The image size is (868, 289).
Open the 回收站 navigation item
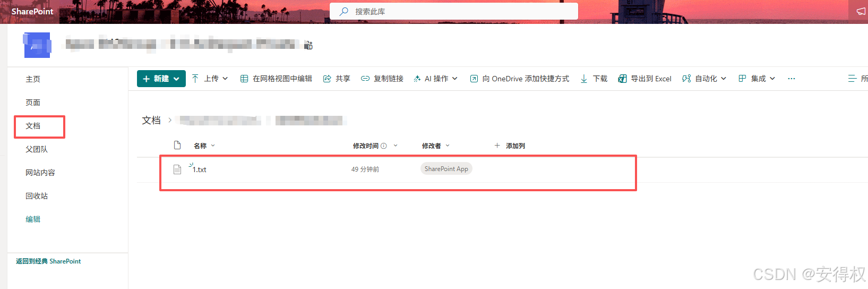click(37, 196)
